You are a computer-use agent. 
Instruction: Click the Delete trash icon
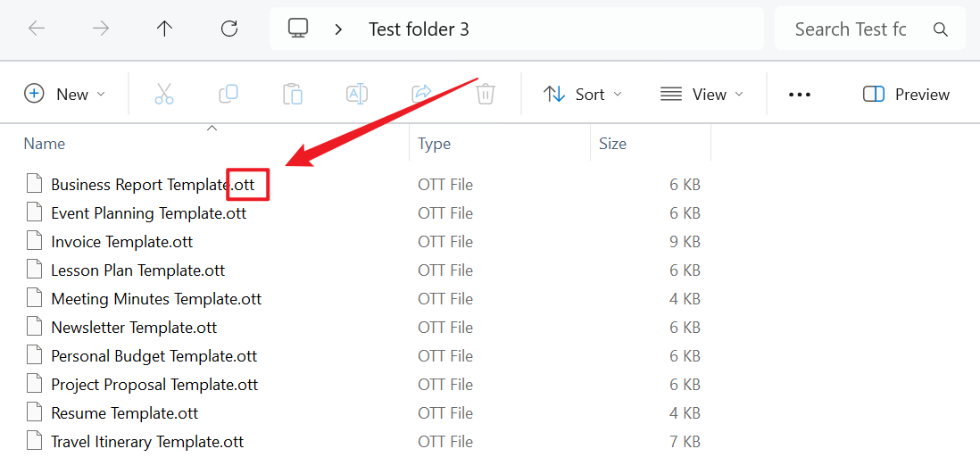click(486, 94)
